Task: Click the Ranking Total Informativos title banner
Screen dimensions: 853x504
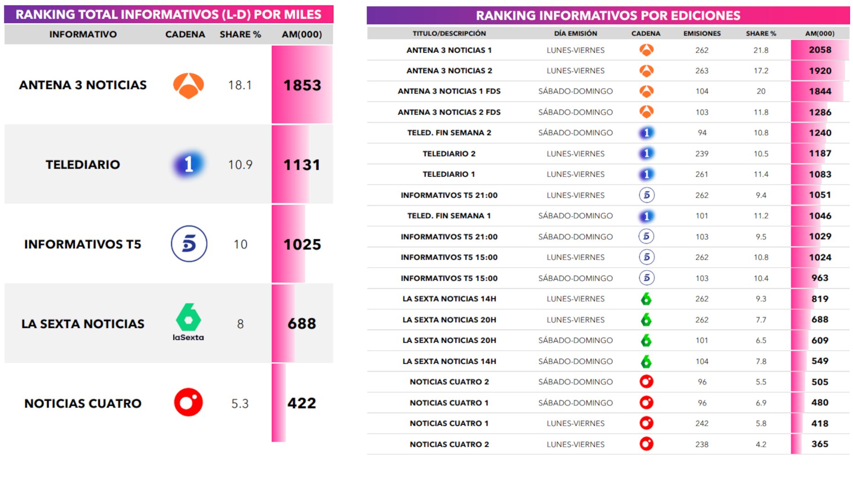Action: pos(168,15)
